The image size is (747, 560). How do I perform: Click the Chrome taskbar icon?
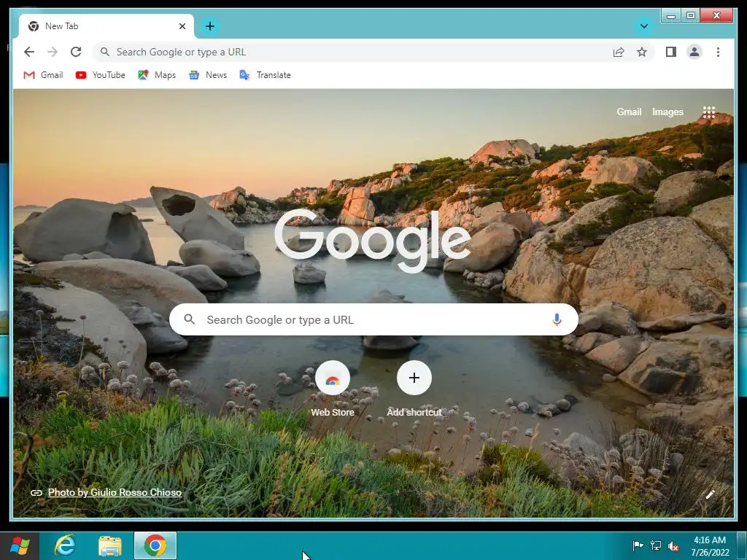155,545
